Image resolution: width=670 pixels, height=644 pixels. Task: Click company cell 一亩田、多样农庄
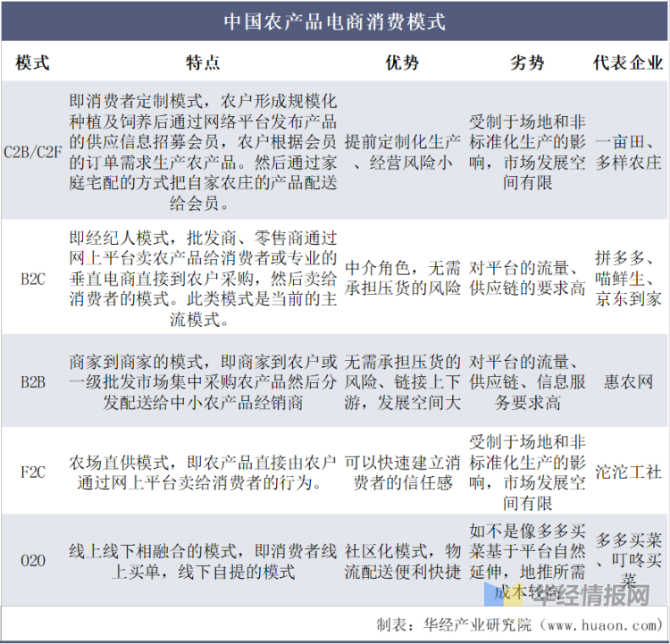click(x=628, y=152)
